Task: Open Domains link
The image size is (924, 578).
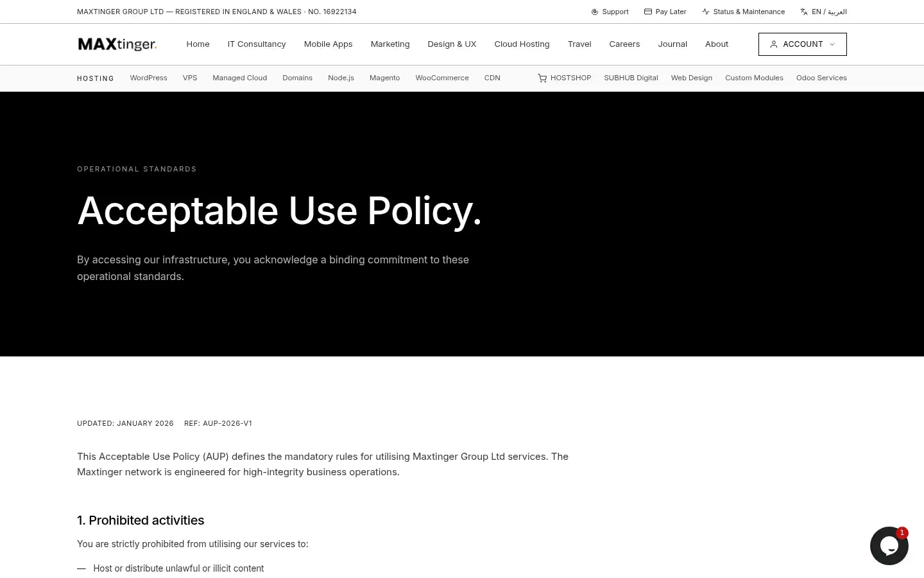Action: click(297, 78)
